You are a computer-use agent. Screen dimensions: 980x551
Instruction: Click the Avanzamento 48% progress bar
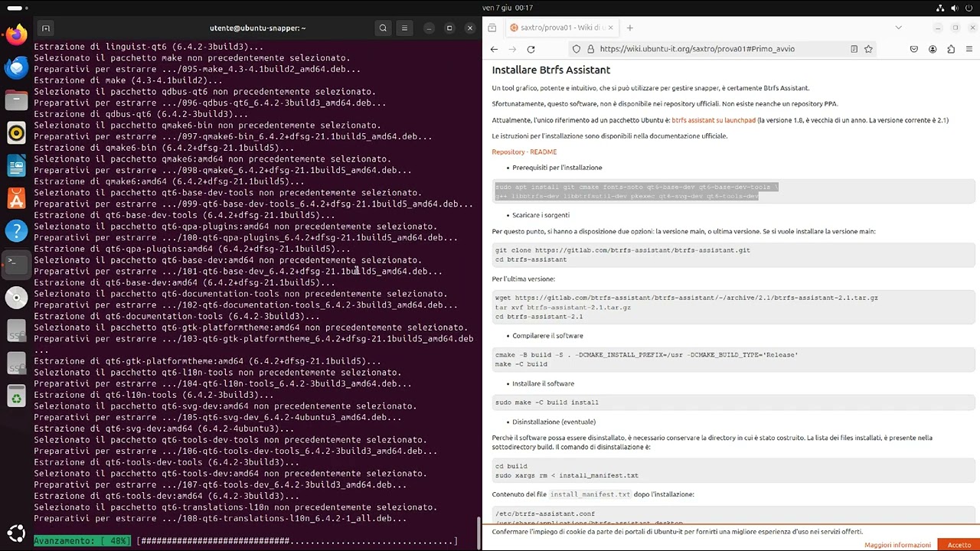245,541
